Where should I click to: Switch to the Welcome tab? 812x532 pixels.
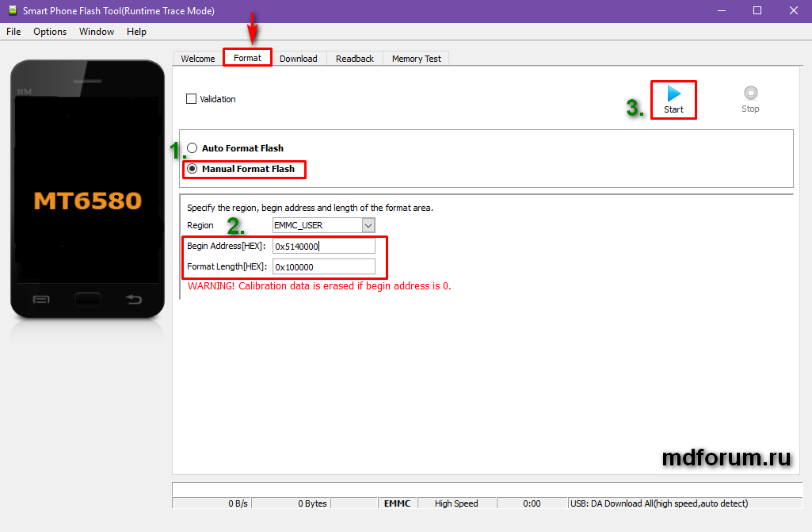point(198,59)
